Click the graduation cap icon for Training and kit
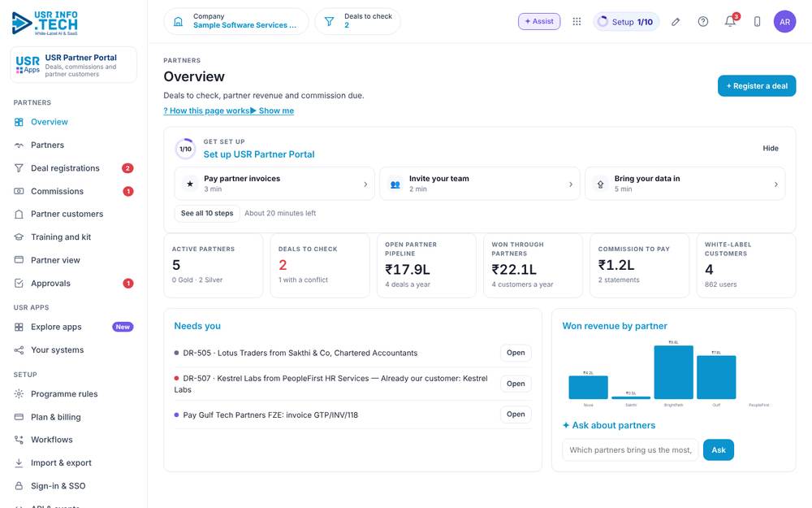 coord(19,237)
